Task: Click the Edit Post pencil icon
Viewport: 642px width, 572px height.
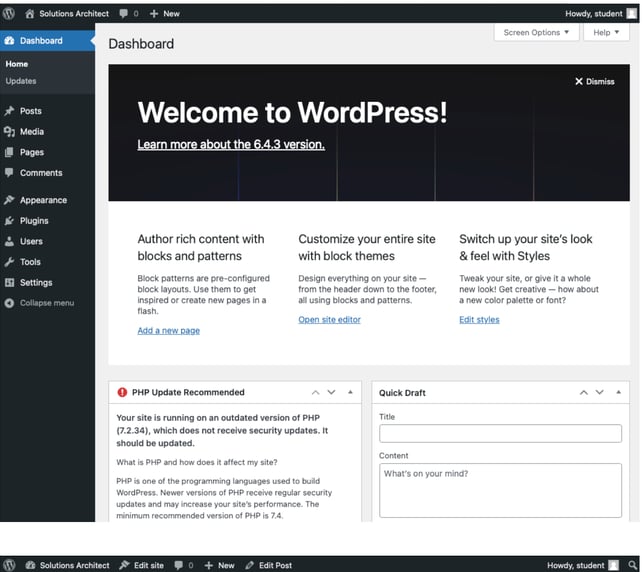Action: click(249, 565)
